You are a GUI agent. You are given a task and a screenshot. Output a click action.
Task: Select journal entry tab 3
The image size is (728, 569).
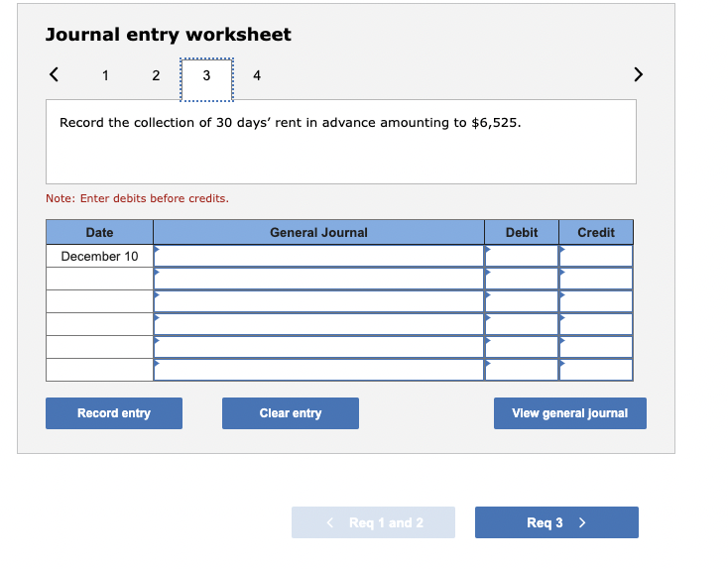206,79
